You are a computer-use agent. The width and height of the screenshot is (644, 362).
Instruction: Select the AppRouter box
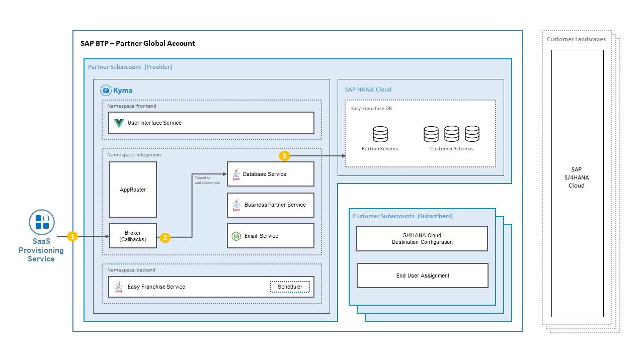click(x=133, y=190)
